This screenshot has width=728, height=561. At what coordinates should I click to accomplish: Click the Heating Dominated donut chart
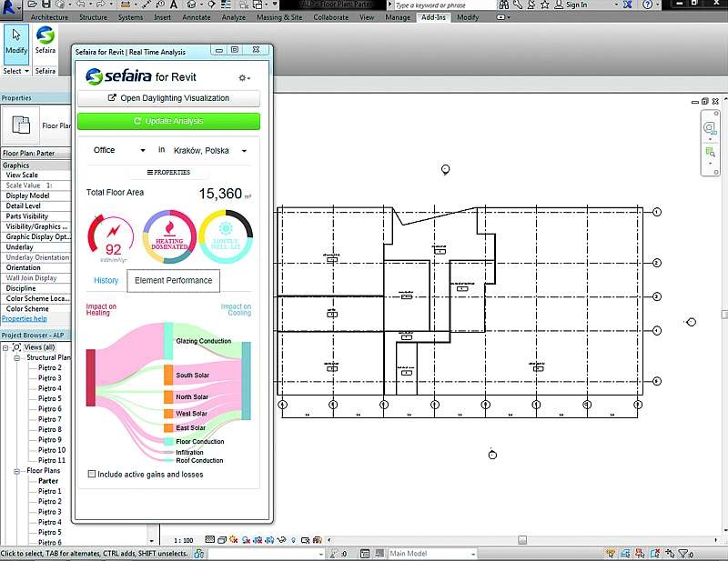click(x=169, y=237)
